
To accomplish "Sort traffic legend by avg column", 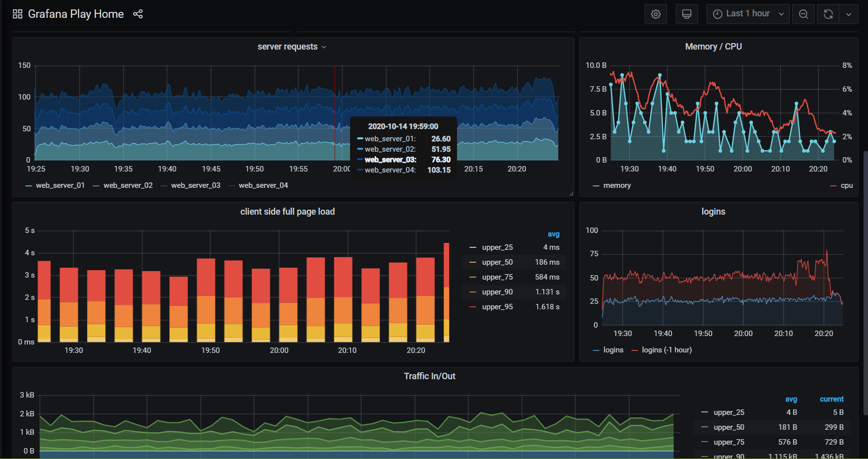I will click(x=791, y=399).
